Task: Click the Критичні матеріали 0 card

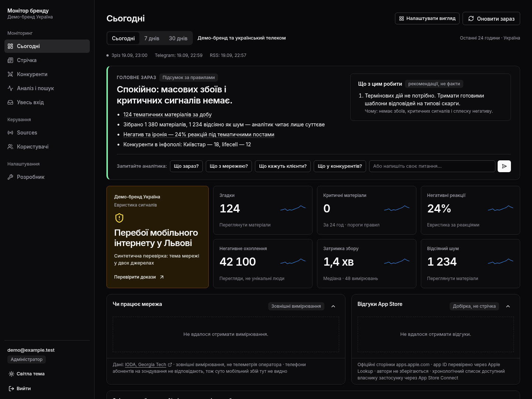Action: coord(366,210)
